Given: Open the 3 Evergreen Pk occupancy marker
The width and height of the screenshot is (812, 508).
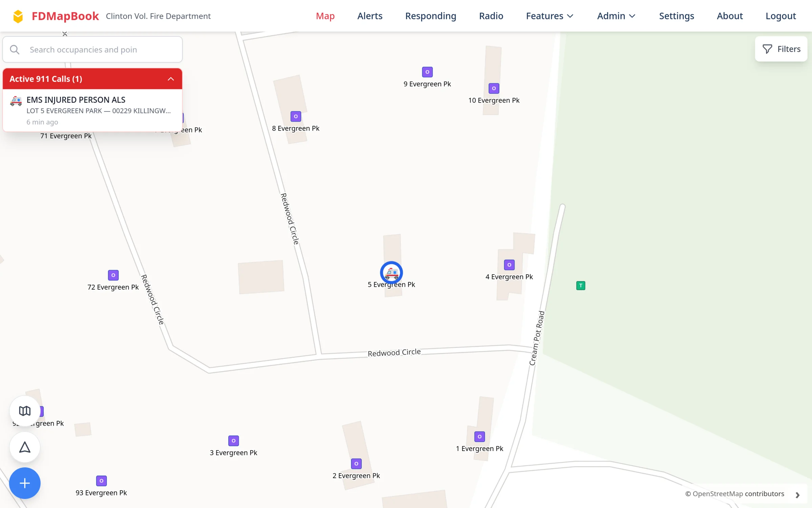Looking at the screenshot, I should (x=233, y=441).
